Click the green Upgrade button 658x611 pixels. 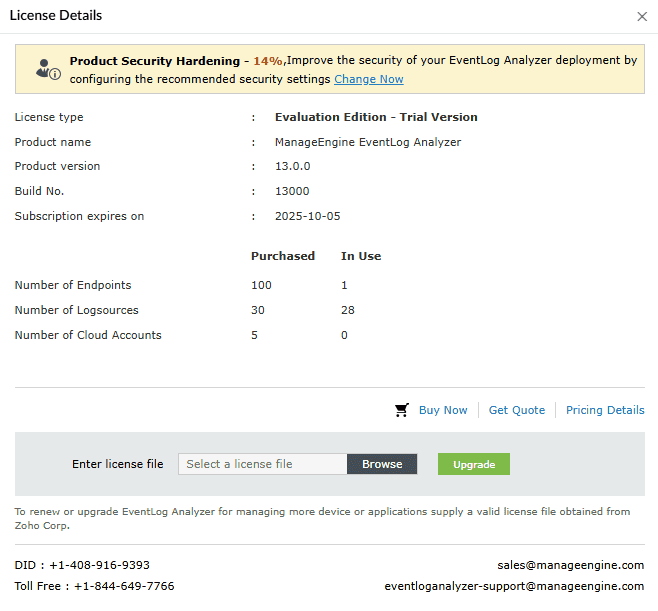coord(474,464)
